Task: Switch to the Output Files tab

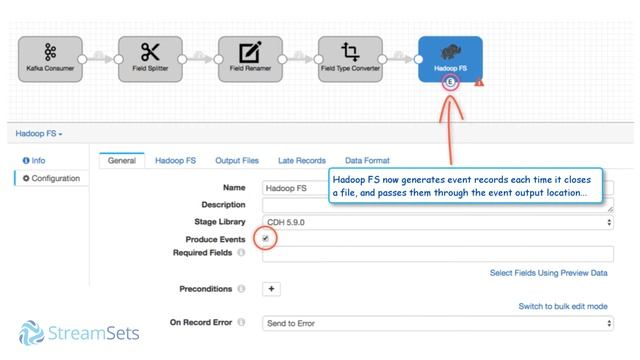Action: pos(237,160)
